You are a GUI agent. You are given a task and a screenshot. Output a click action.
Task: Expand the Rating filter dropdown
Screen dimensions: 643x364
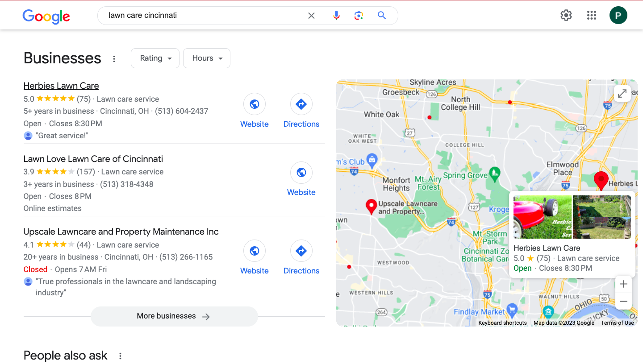pos(155,58)
